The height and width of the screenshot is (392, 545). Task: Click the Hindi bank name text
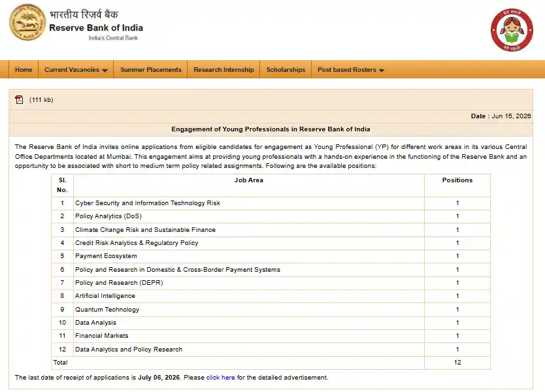click(x=84, y=14)
